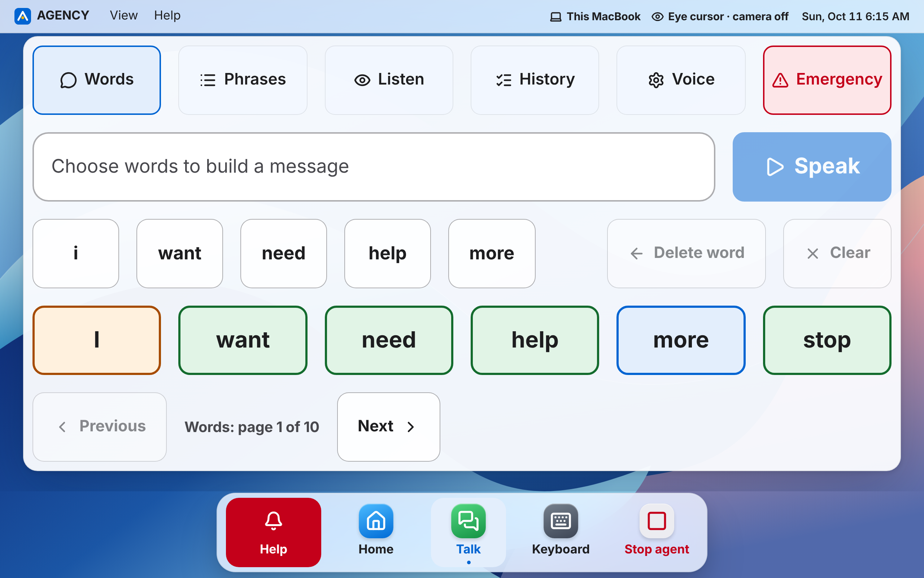This screenshot has width=924, height=578.
Task: Switch to the Phrases tab
Action: (x=243, y=80)
